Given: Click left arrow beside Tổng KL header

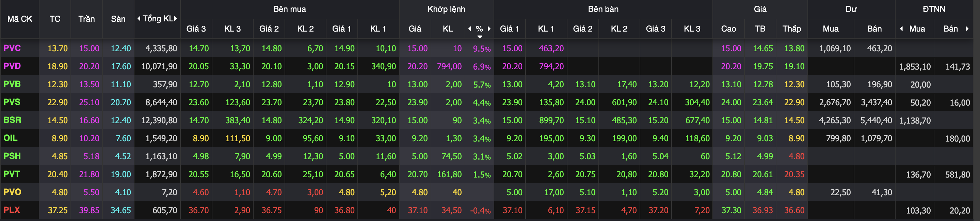Looking at the screenshot, I should coord(139,19).
